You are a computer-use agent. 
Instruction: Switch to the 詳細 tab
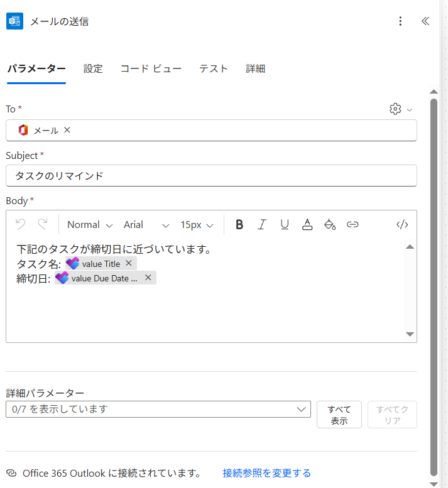(x=255, y=68)
